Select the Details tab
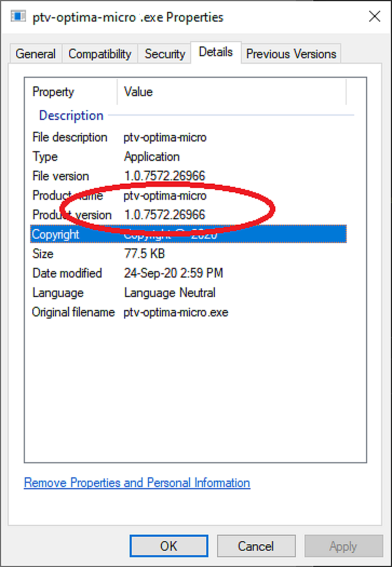The height and width of the screenshot is (567, 392). (x=216, y=52)
